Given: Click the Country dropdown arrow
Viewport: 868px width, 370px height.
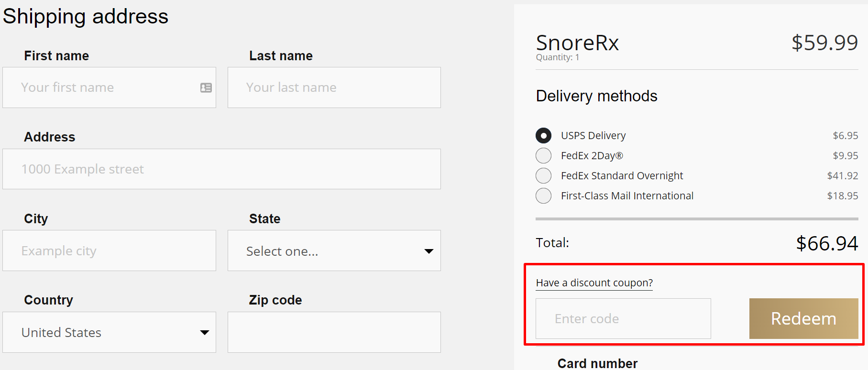Looking at the screenshot, I should [x=205, y=333].
